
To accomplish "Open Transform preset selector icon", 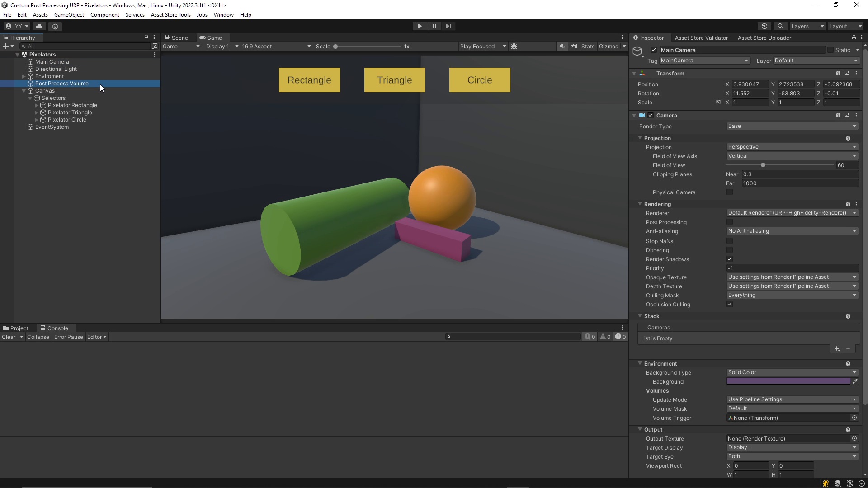I will coord(847,73).
